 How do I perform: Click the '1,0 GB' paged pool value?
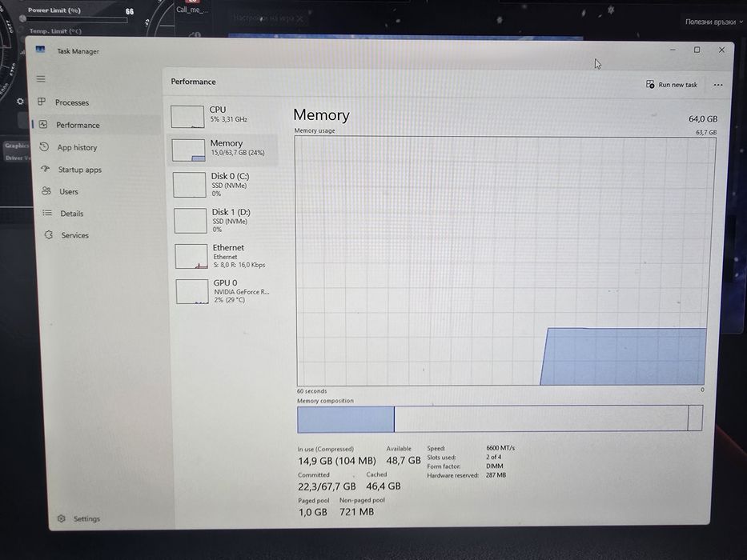(x=313, y=512)
